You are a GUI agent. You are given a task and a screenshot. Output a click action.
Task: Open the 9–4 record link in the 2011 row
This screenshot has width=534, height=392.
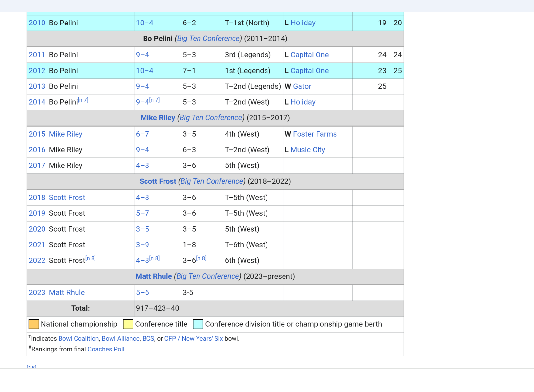coord(143,55)
